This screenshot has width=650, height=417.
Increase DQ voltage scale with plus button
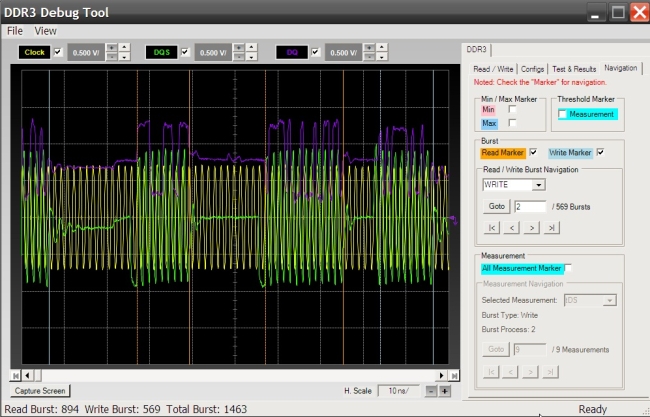[x=369, y=48]
